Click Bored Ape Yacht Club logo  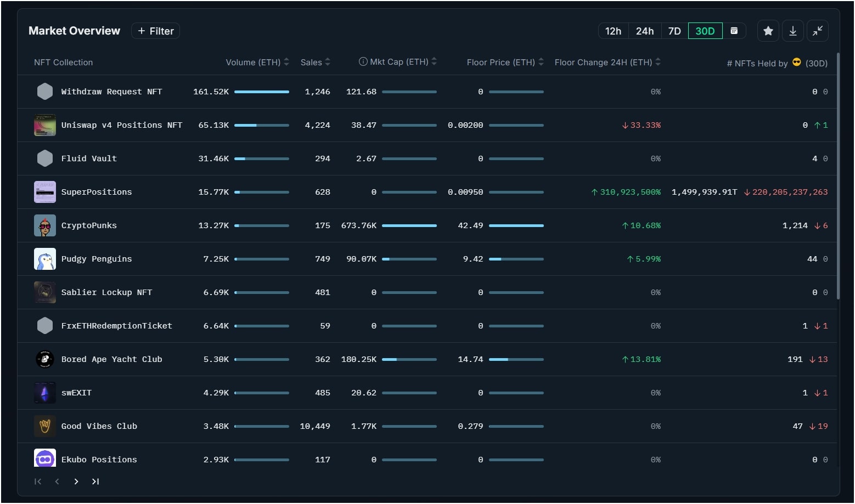point(45,359)
